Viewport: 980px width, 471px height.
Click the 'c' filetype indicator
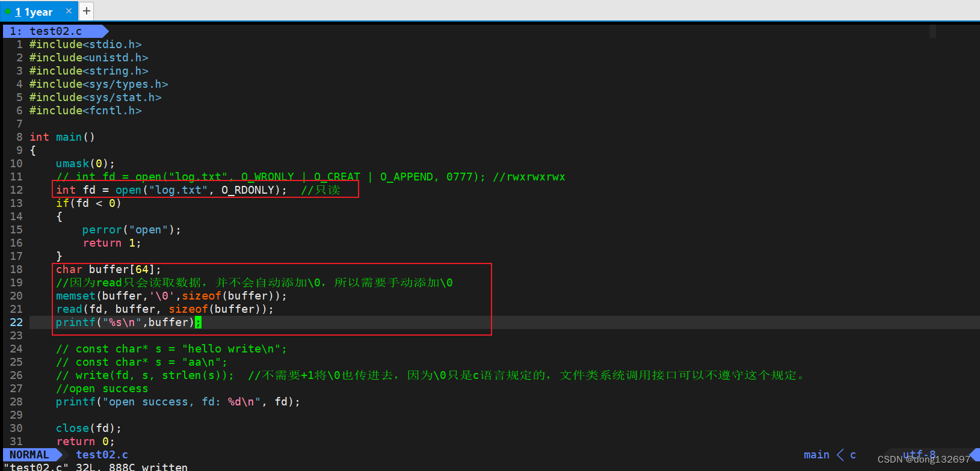tap(853, 455)
